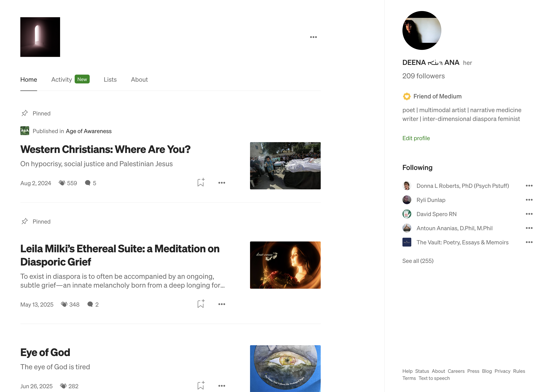The image size is (550, 392).
Task: Open the Lists tab
Action: click(x=110, y=79)
